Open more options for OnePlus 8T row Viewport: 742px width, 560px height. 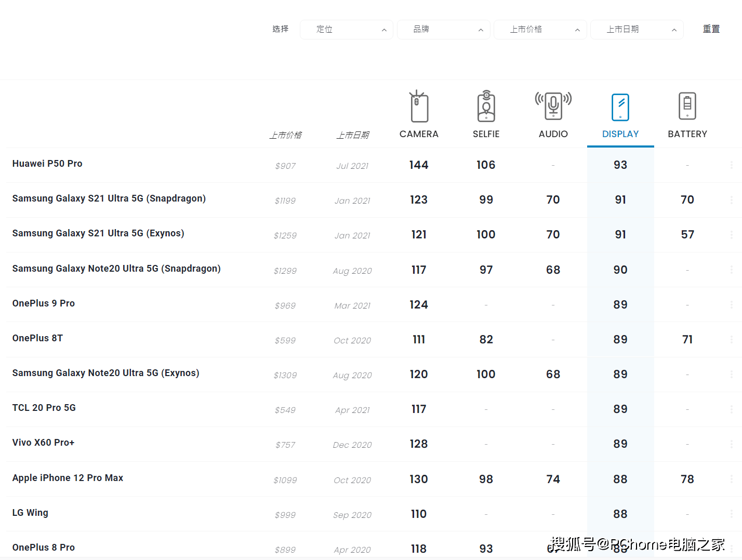coord(731,339)
